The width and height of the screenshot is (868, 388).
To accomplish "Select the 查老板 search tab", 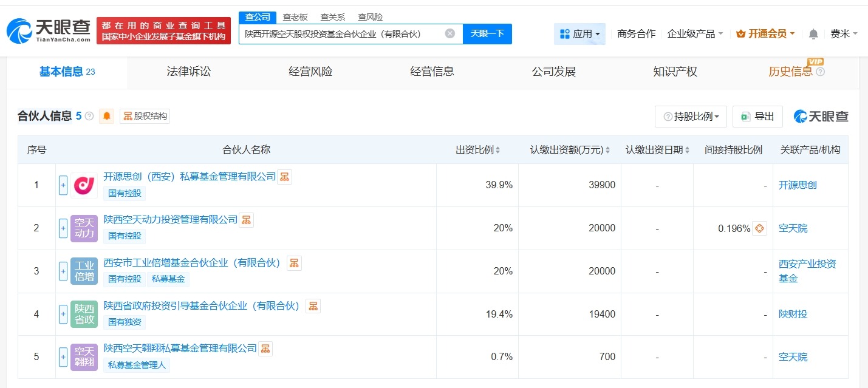I will (x=295, y=17).
